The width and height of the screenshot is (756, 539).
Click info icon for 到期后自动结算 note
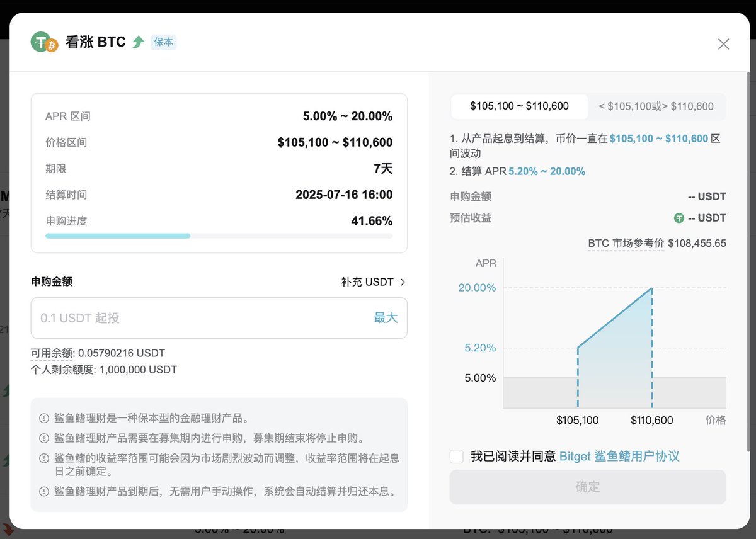pos(44,492)
